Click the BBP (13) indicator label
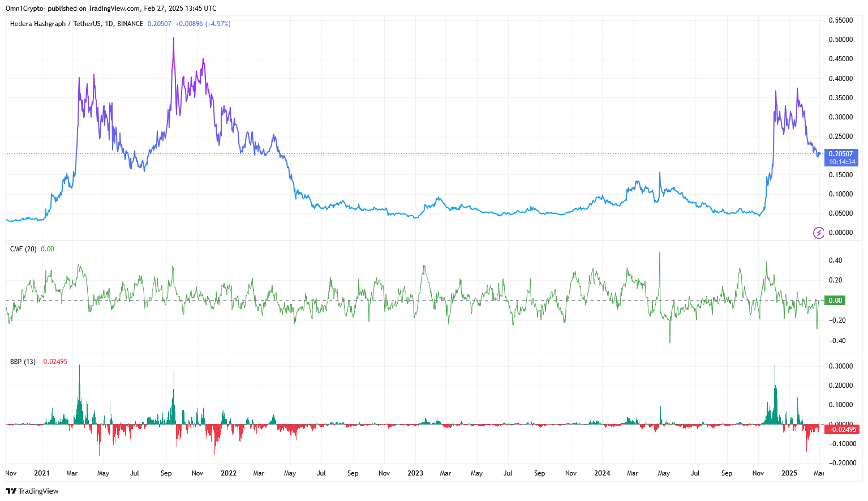 tap(23, 362)
